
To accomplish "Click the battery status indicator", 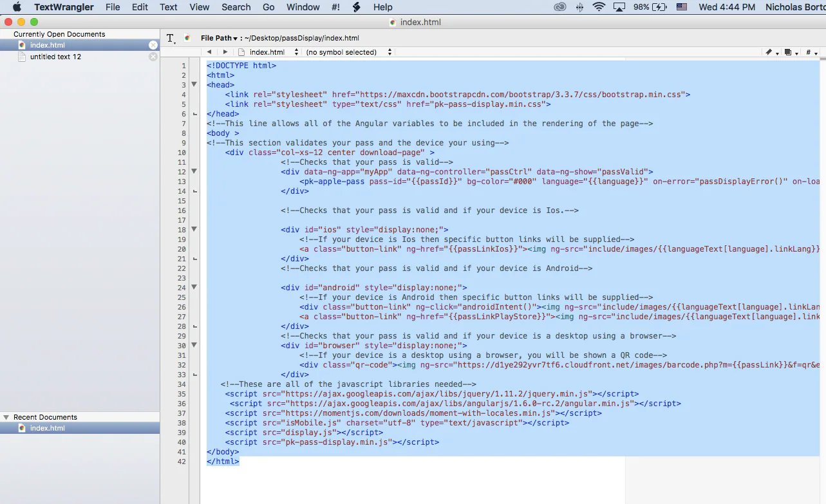I will pos(650,7).
